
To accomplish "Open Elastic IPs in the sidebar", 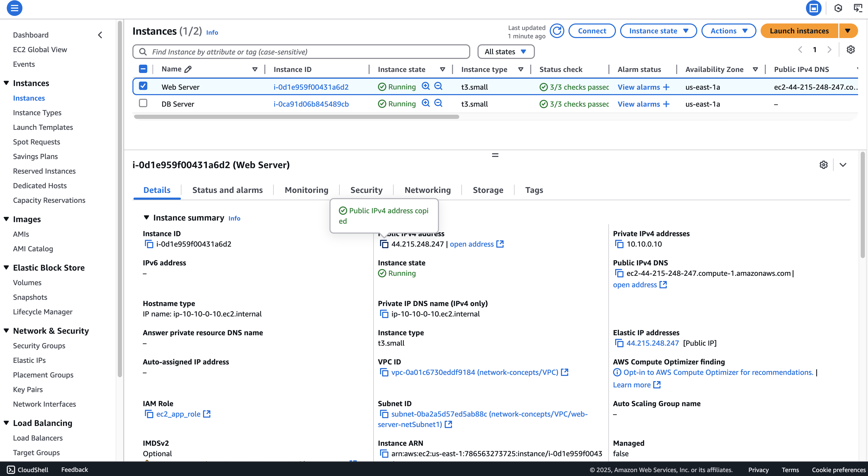I will (29, 360).
